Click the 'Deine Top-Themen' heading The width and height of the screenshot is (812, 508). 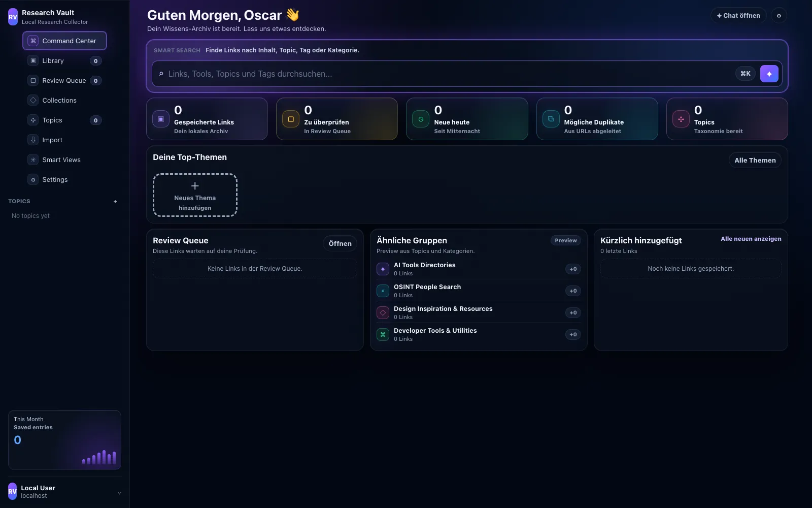pos(190,157)
